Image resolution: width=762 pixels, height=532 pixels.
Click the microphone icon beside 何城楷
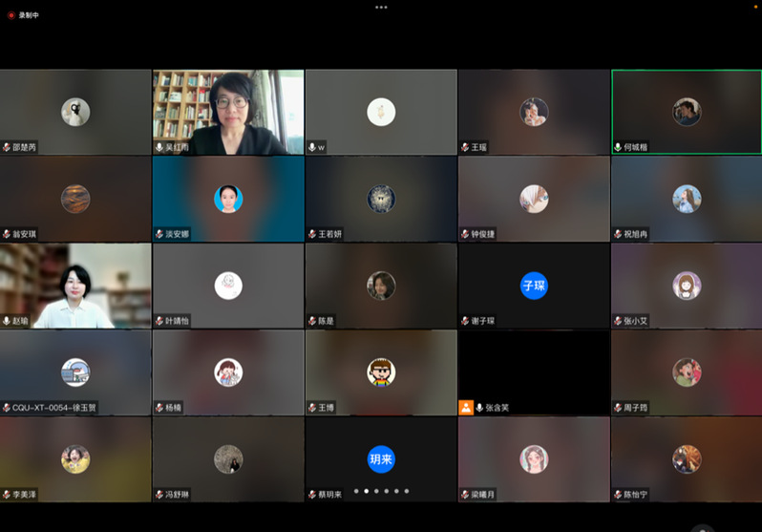coord(618,147)
